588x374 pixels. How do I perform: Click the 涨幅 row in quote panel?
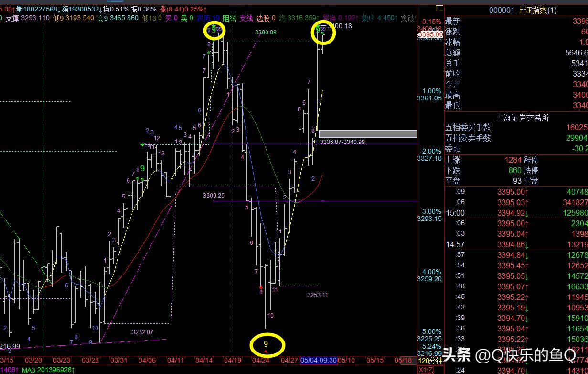[516, 43]
